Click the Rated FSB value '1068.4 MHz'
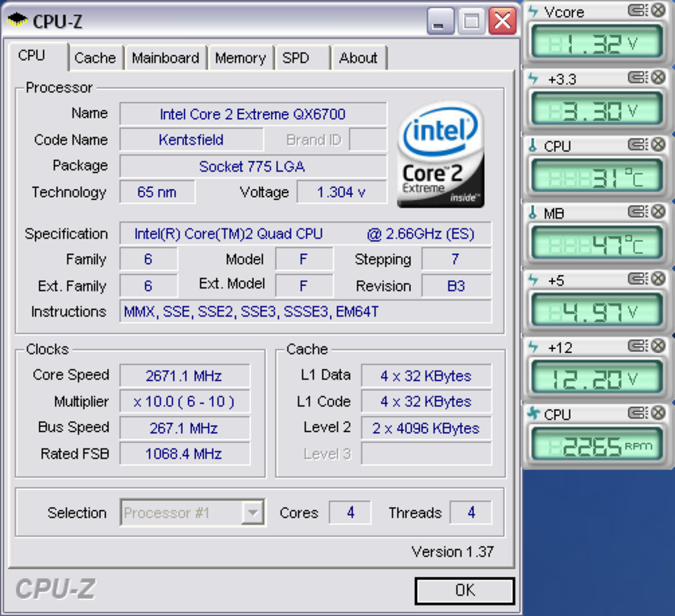Viewport: 675px width, 616px height. click(184, 454)
